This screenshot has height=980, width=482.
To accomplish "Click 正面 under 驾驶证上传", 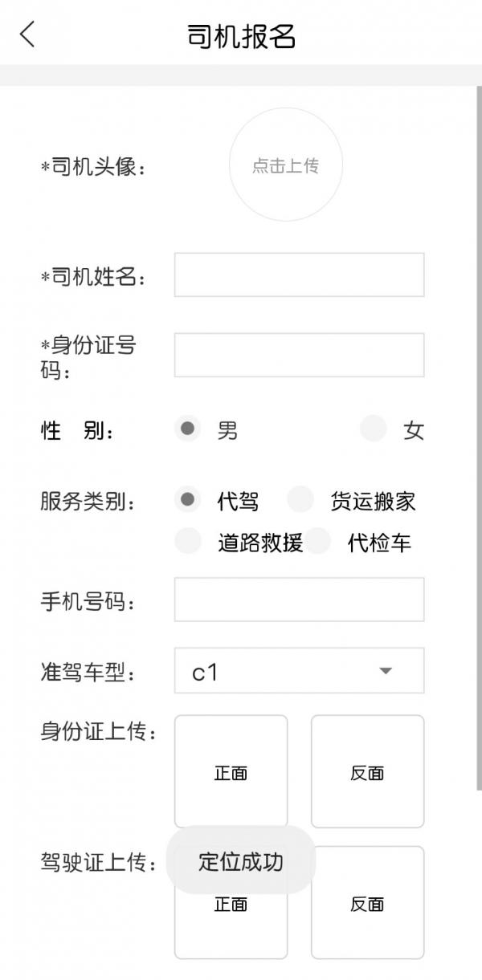I will click(x=231, y=904).
